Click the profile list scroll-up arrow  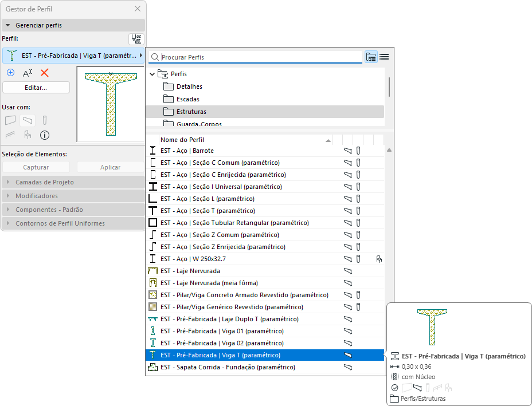[x=389, y=150]
